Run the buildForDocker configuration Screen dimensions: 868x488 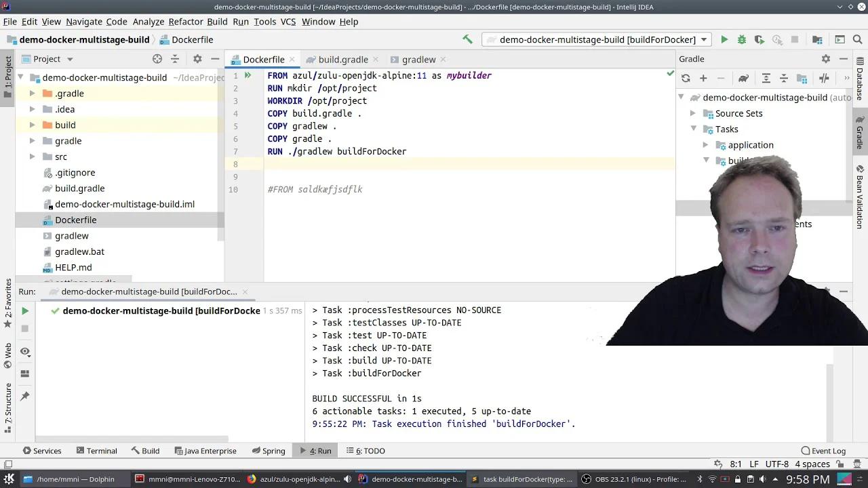pos(724,39)
